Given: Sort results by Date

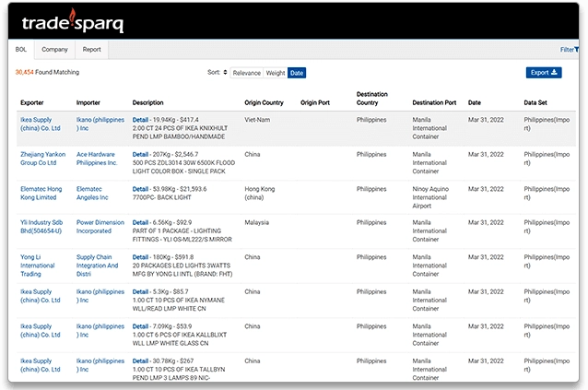Looking at the screenshot, I should tap(297, 73).
